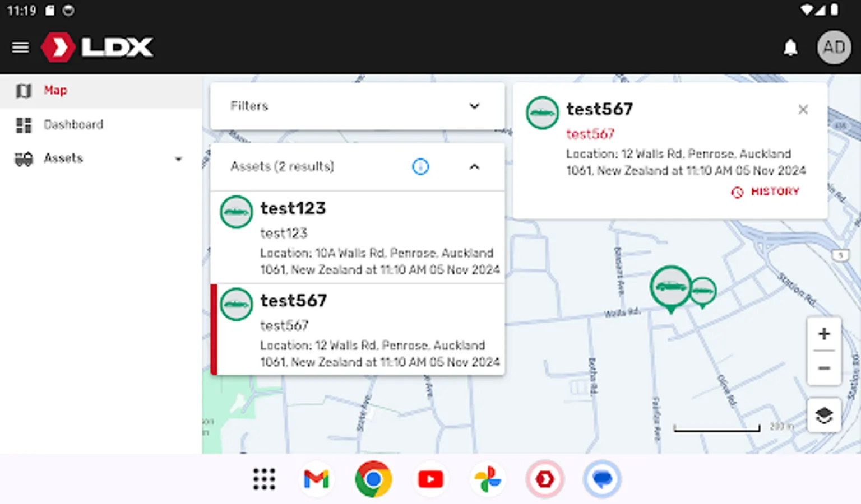The image size is (861, 504).
Task: Click the LDX logo in the header
Action: click(96, 47)
